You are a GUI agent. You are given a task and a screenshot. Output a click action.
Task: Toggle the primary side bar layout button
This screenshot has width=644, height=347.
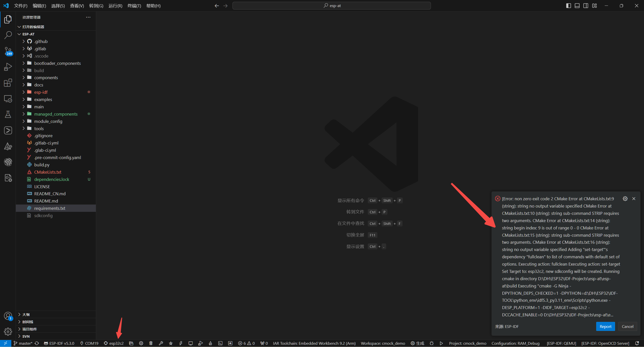pos(569,6)
